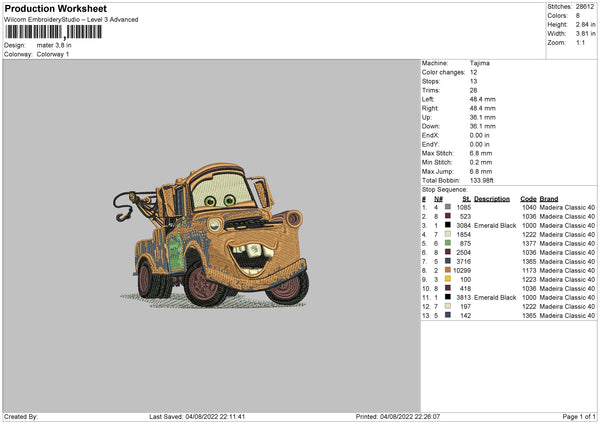Select code '1040' in stop row 1

tap(529, 207)
